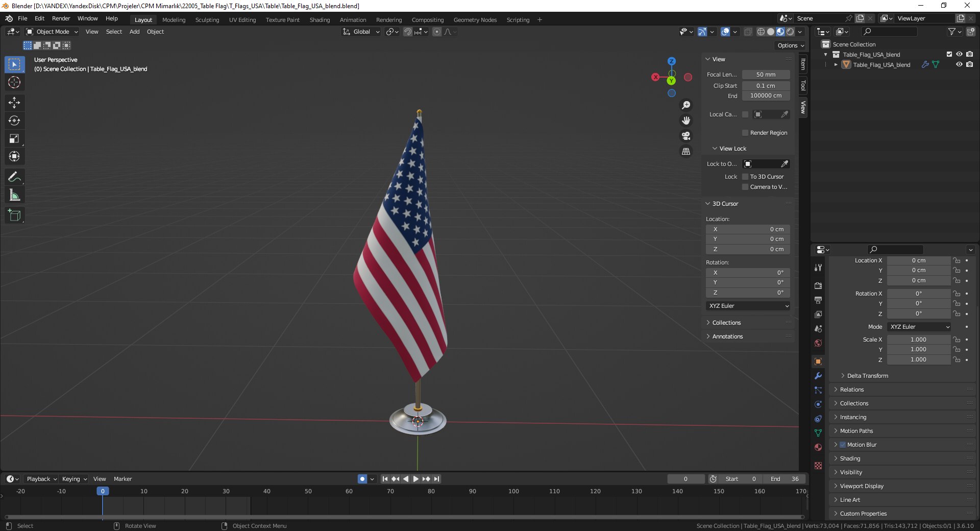Screen dimensions: 980x531
Task: Expand Delta Transform section
Action: pyautogui.click(x=867, y=376)
